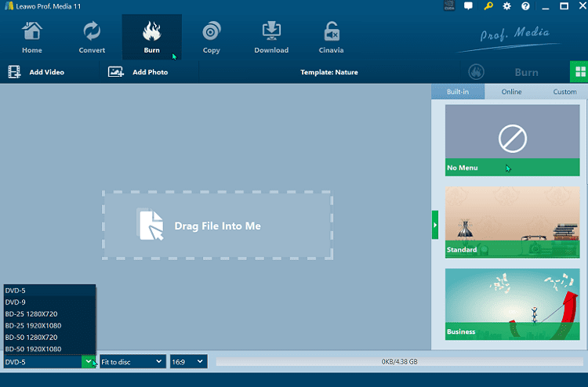Click the Add Video film icon
The width and height of the screenshot is (588, 387).
click(x=14, y=72)
